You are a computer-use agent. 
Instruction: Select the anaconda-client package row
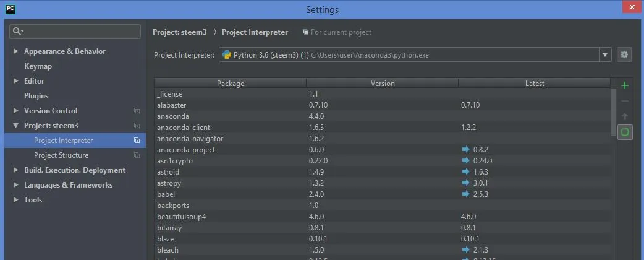click(x=383, y=128)
